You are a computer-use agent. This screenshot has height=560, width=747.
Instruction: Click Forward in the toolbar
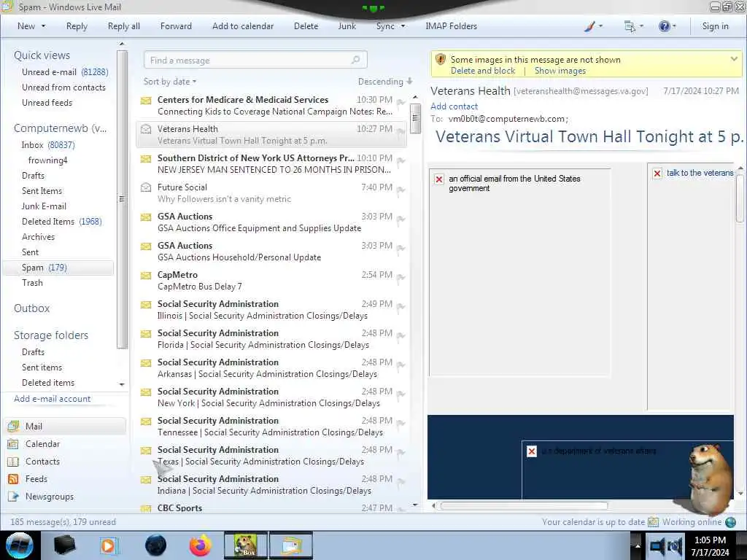pyautogui.click(x=176, y=26)
